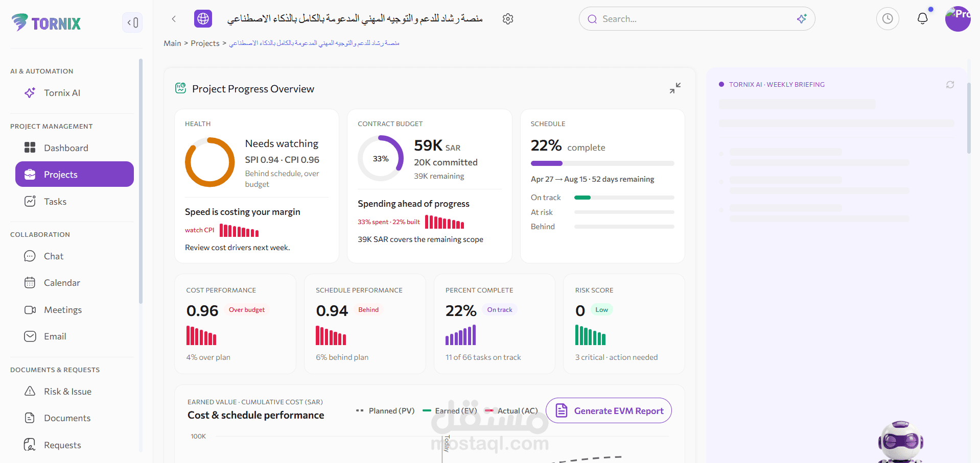Click '3 critical · action needed' text
The height and width of the screenshot is (463, 980).
(616, 357)
